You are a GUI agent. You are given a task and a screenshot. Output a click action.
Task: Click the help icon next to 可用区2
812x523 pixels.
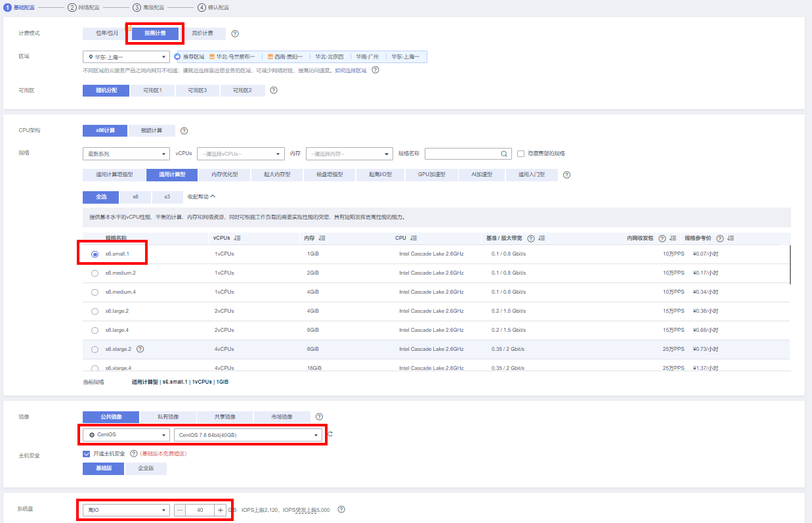pyautogui.click(x=274, y=90)
